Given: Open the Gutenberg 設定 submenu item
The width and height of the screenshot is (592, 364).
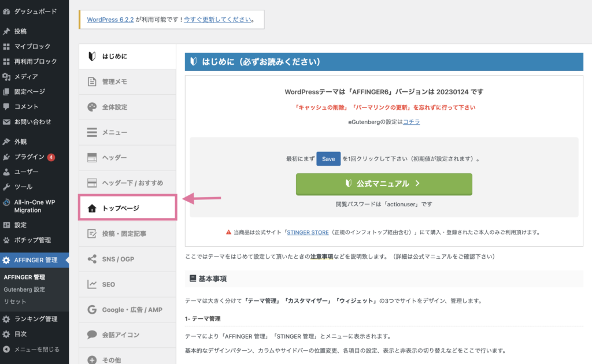Looking at the screenshot, I should tap(24, 289).
